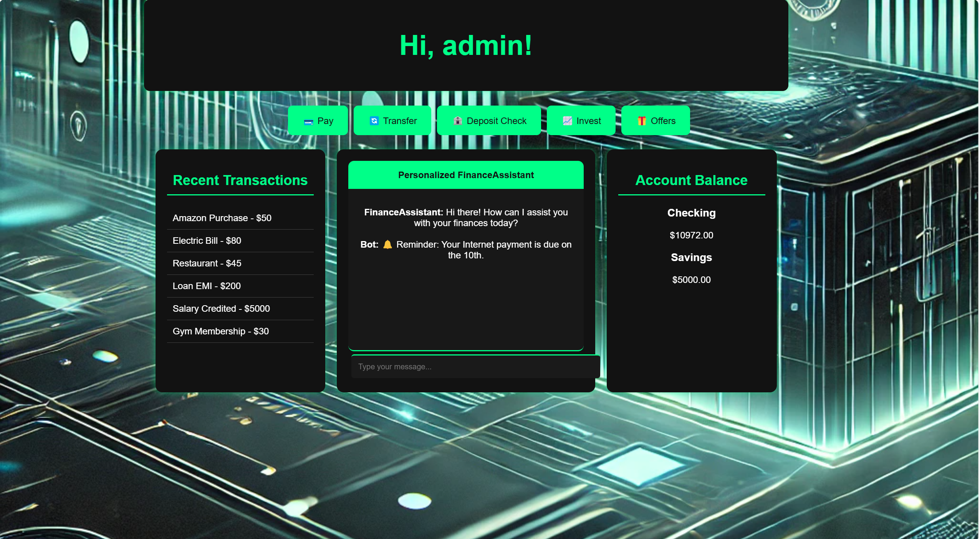Click the credit card icon on Pay
This screenshot has width=980, height=539.
click(x=308, y=122)
